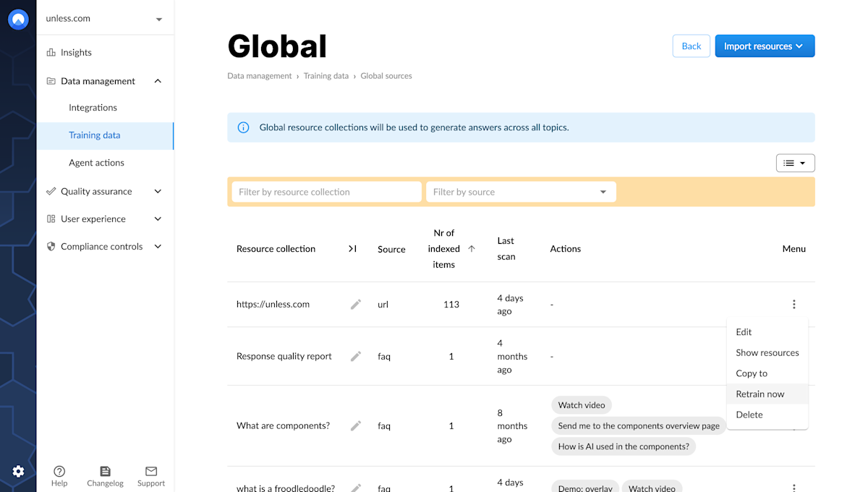Click the User experience layout icon

pos(51,219)
